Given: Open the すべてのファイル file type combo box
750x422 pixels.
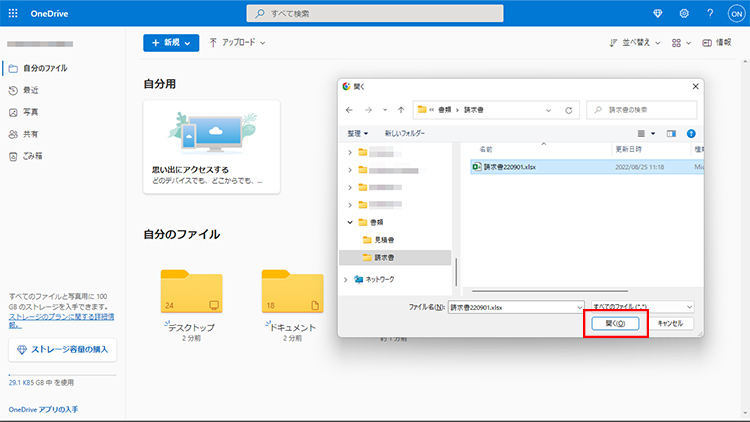Looking at the screenshot, I should point(641,306).
